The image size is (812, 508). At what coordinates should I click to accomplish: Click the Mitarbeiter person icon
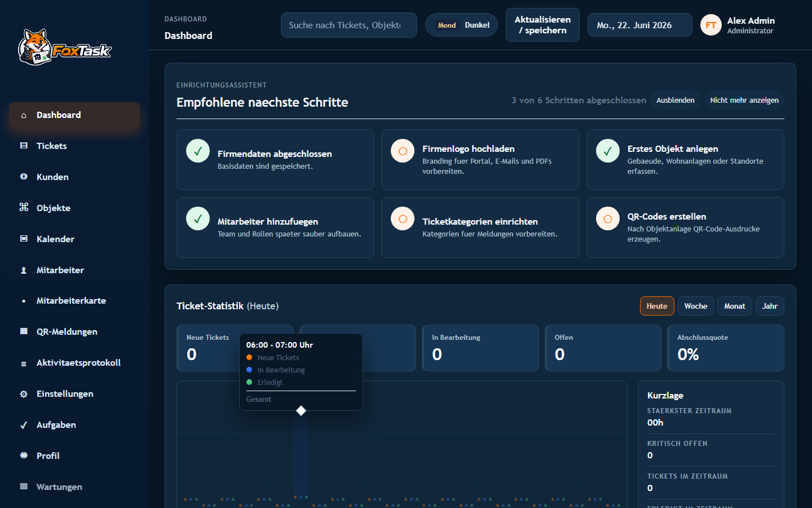24,270
